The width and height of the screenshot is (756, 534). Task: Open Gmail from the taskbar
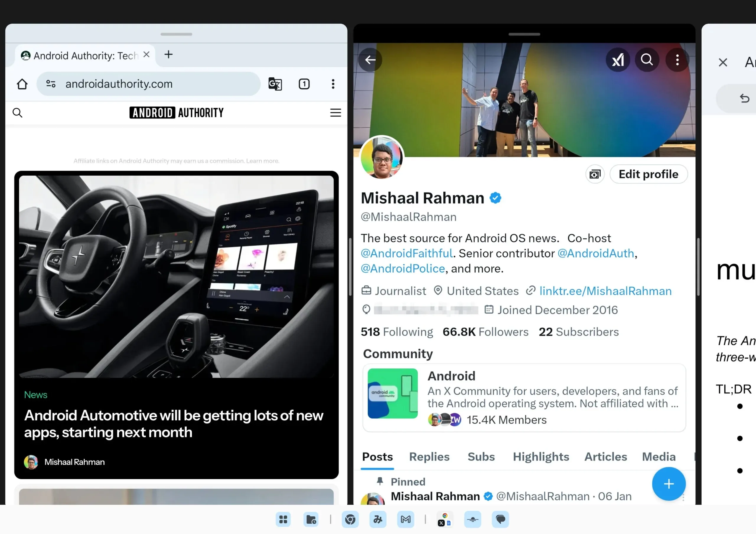[405, 520]
